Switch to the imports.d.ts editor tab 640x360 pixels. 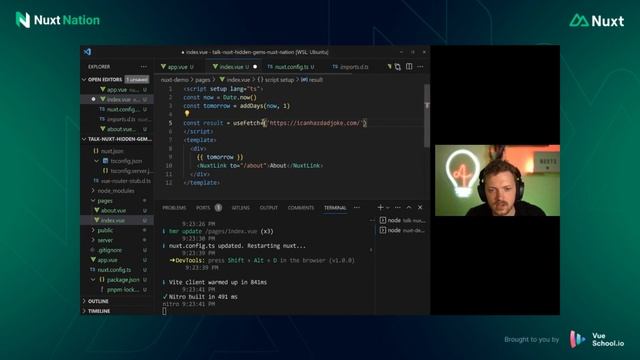351,67
